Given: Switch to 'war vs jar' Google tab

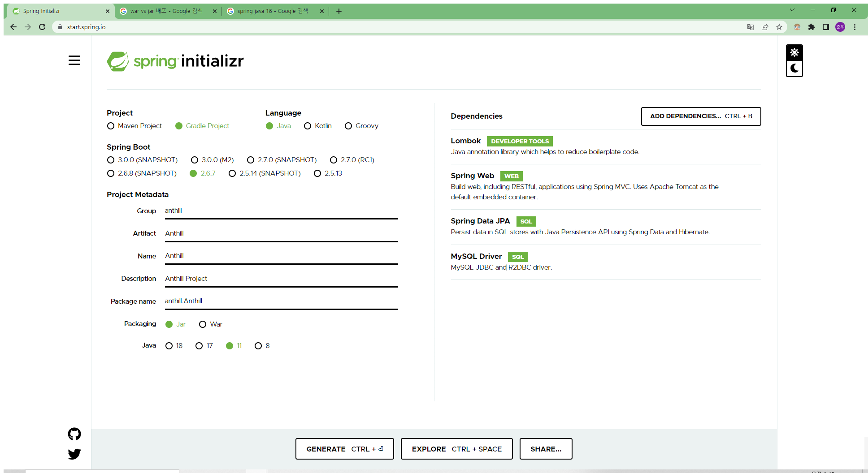Looking at the screenshot, I should (166, 11).
